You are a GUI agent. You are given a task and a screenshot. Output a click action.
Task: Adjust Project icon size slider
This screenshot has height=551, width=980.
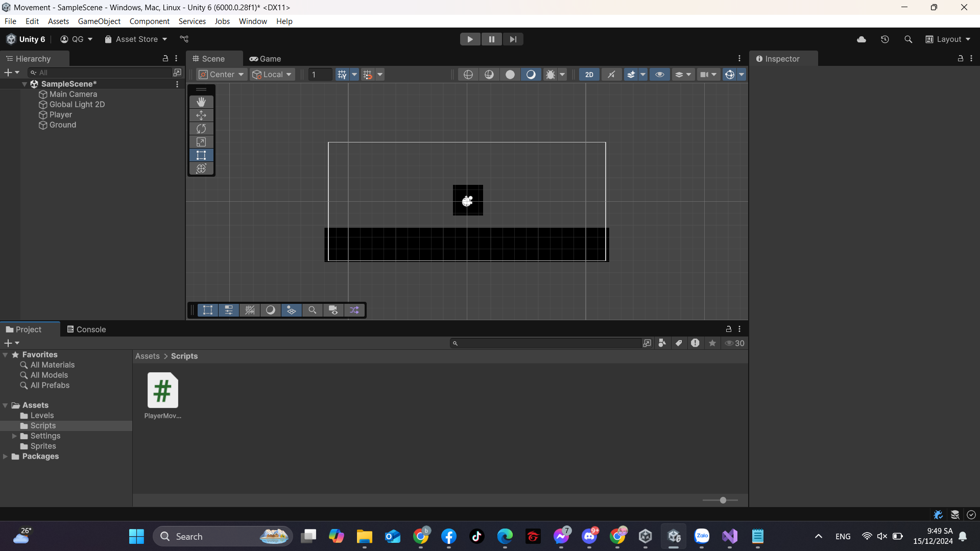(723, 500)
